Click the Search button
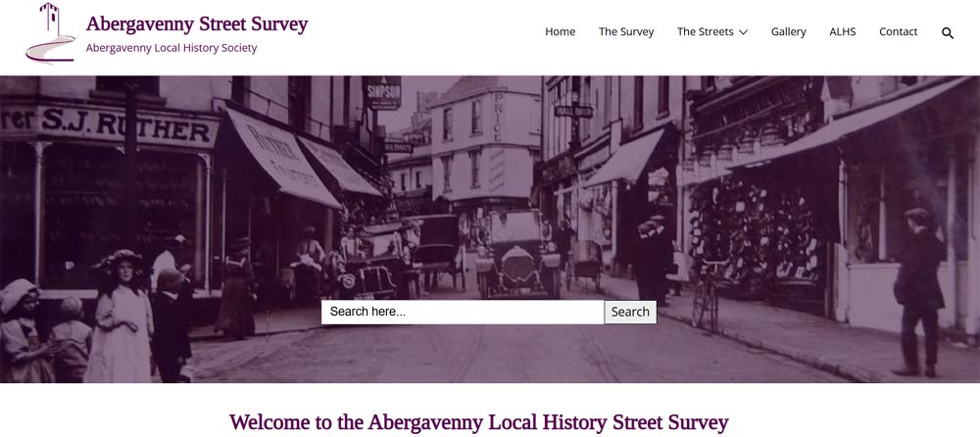This screenshot has width=980, height=437. point(630,312)
